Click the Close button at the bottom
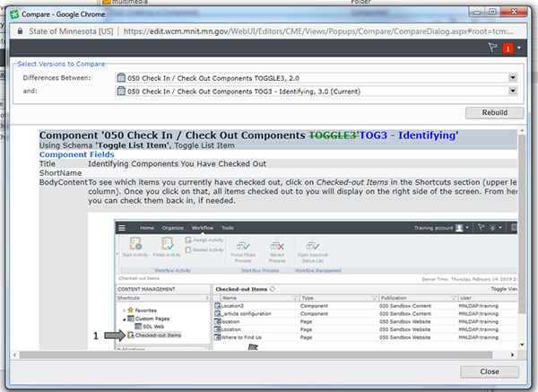 point(489,371)
